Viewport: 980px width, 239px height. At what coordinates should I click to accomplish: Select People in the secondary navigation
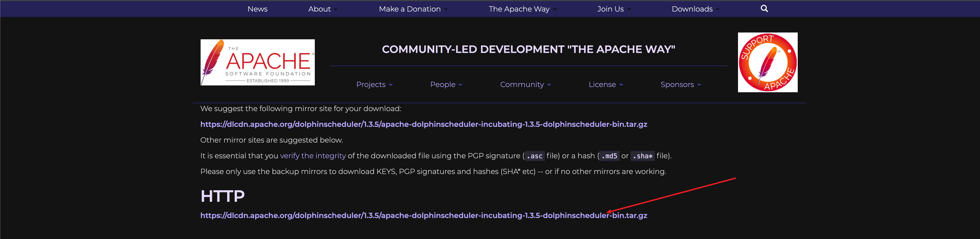click(x=446, y=84)
